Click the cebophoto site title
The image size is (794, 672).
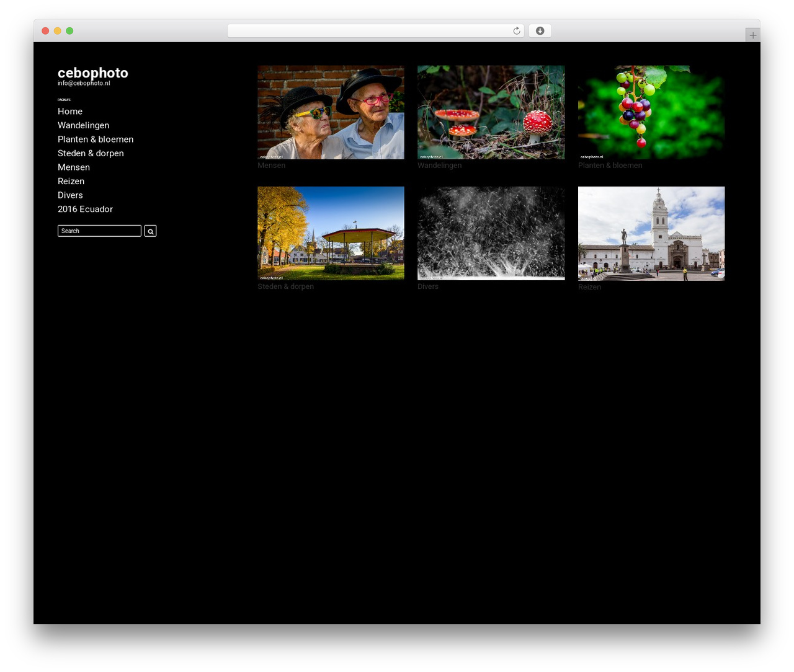93,73
